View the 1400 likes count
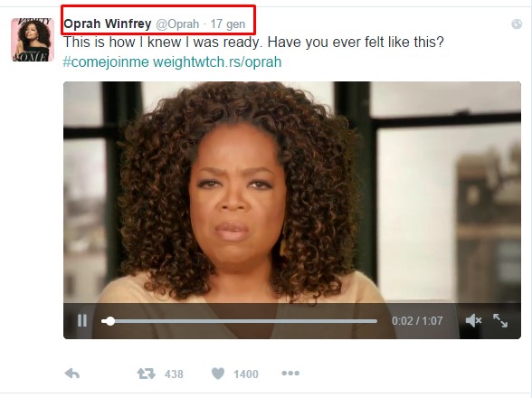Image resolution: width=532 pixels, height=398 pixels. (246, 374)
